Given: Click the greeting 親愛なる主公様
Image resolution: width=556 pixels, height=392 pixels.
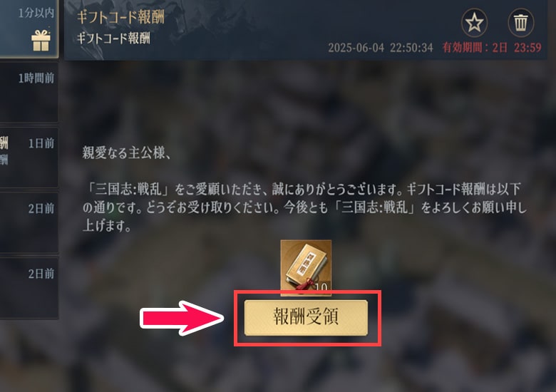Looking at the screenshot, I should (x=127, y=153).
